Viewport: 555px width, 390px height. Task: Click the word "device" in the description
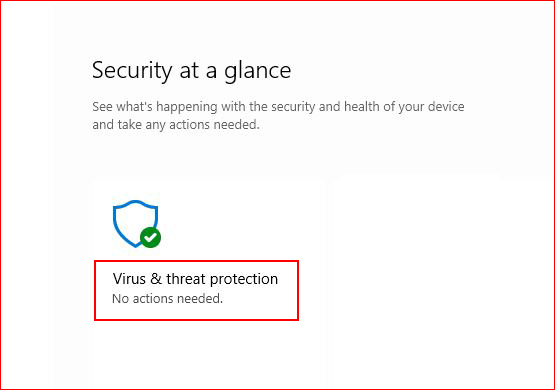click(446, 107)
